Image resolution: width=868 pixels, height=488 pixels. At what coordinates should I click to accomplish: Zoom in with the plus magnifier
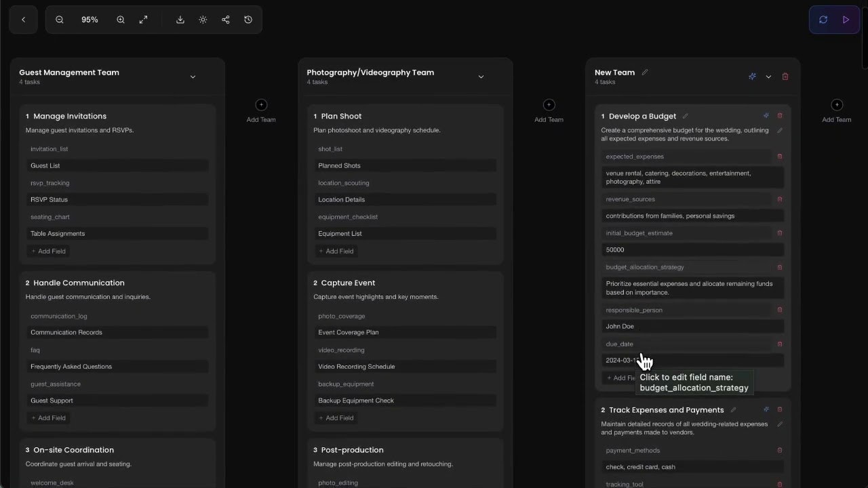coord(121,20)
